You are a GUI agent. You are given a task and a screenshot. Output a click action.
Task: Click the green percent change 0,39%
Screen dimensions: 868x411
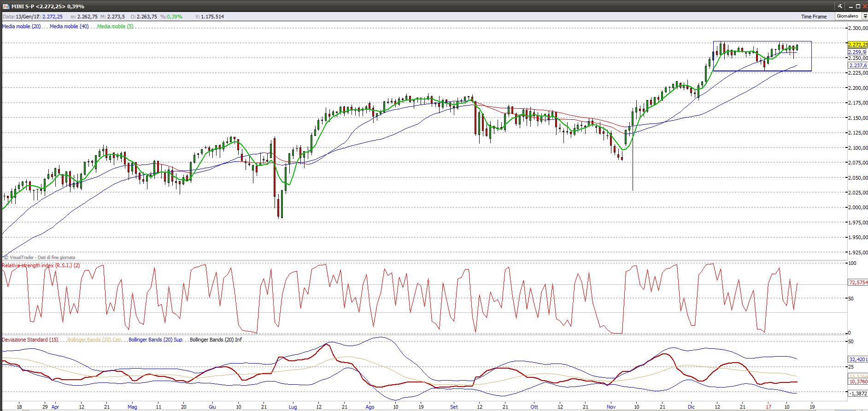tap(175, 17)
